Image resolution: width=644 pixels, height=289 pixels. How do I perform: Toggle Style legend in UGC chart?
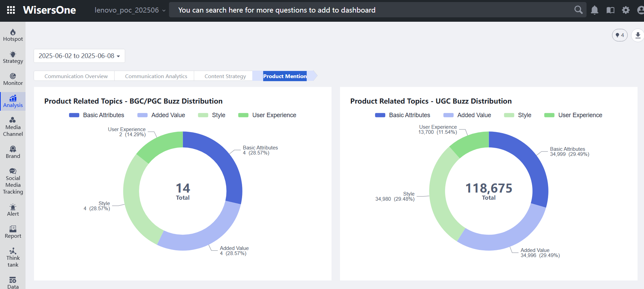pyautogui.click(x=518, y=115)
